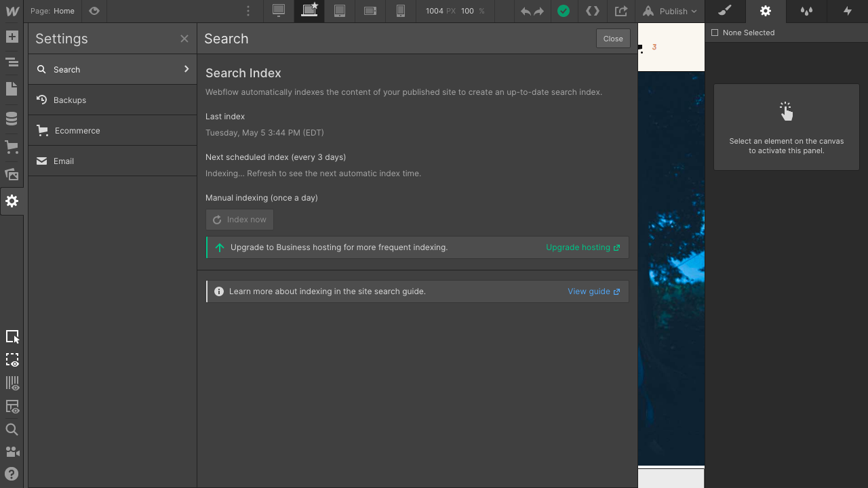Image resolution: width=868 pixels, height=488 pixels.
Task: Open the three-dot canvas options menu
Action: click(248, 11)
